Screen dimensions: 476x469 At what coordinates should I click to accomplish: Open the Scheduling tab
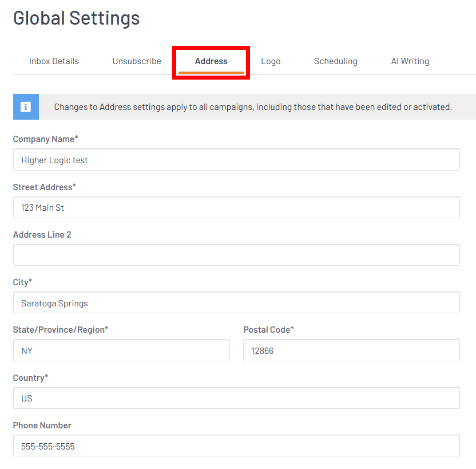335,61
